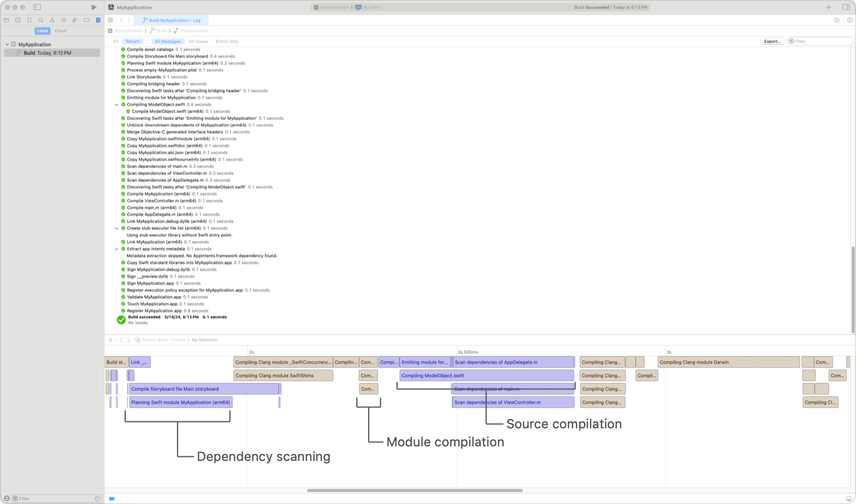The width and height of the screenshot is (856, 504).
Task: Collapse Extract app intents metadata entry
Action: (x=117, y=249)
